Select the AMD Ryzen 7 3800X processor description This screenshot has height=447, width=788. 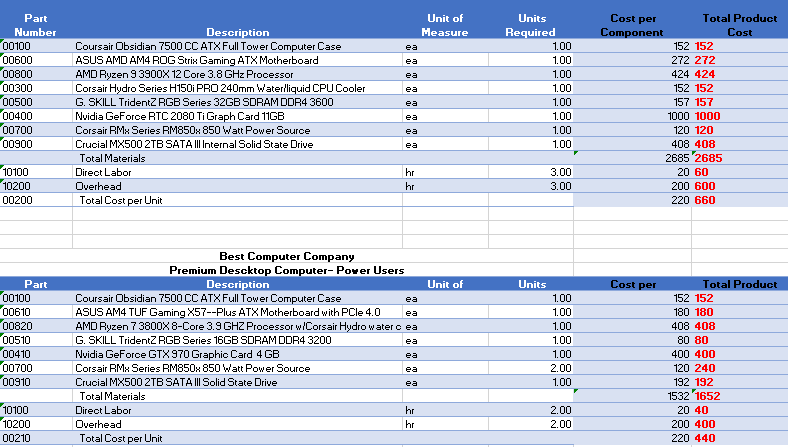(238, 326)
